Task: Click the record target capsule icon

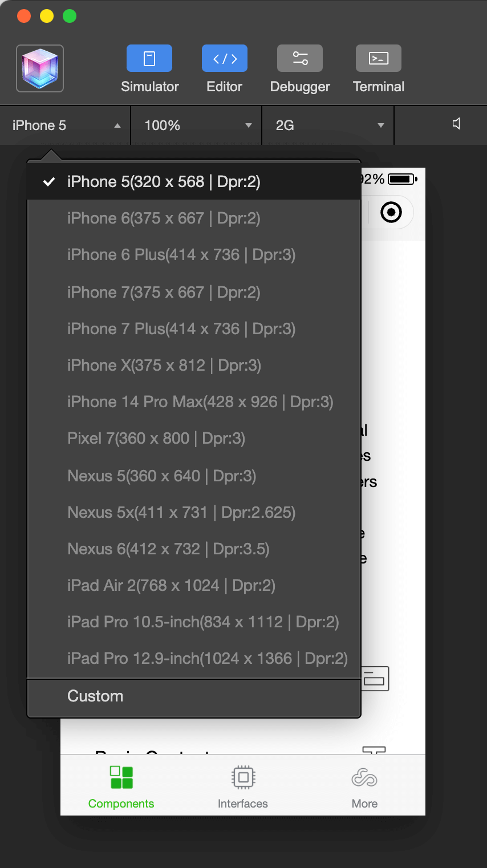Action: 391,213
